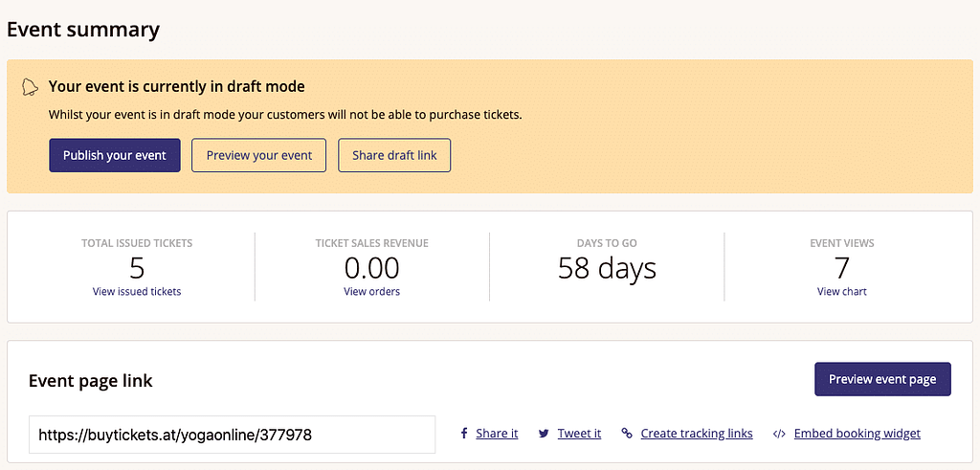Click the Twitter bird icon
The height and width of the screenshot is (470, 980).
(x=544, y=433)
